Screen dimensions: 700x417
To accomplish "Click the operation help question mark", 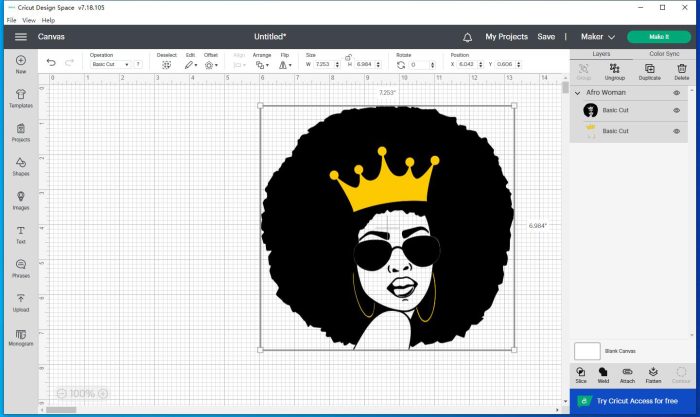I will click(x=138, y=64).
